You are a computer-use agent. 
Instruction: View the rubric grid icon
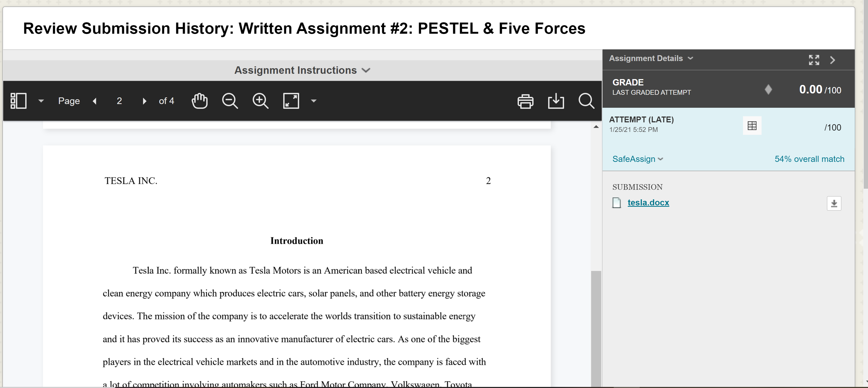click(752, 126)
